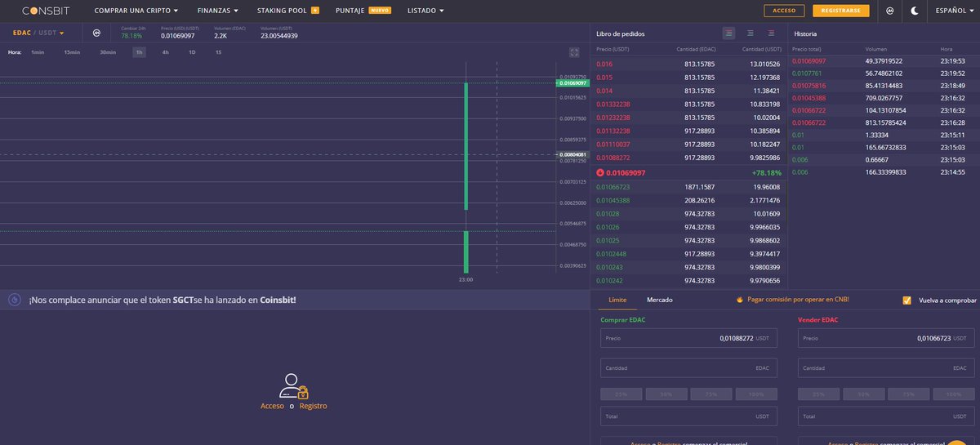Open the PUNTAJE menu item
The height and width of the screenshot is (445, 980).
[363, 11]
